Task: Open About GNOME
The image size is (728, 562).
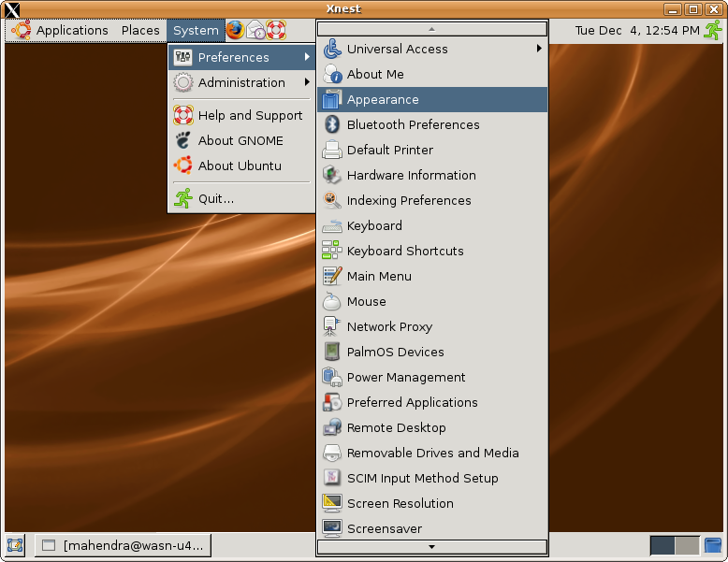Action: click(241, 140)
